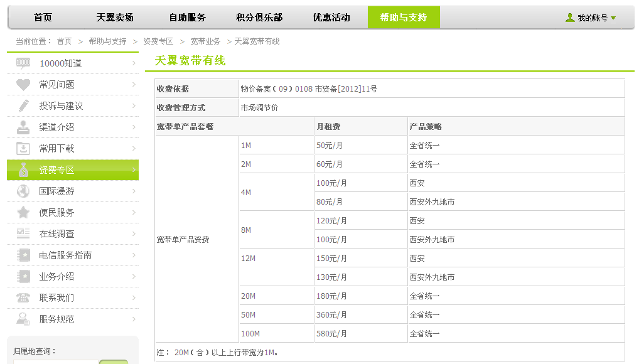This screenshot has width=639, height=364.
Task: Click the download icon beside 常用下载
Action: [23, 148]
